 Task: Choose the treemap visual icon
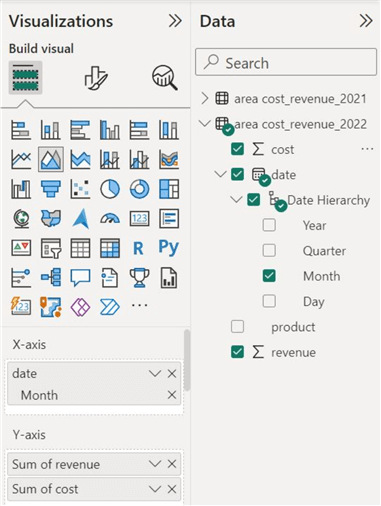(x=169, y=189)
